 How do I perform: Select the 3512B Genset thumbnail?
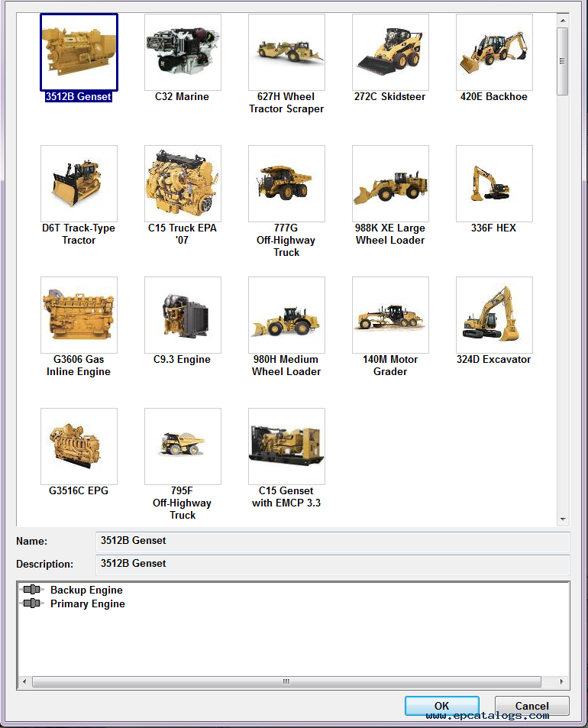point(79,53)
